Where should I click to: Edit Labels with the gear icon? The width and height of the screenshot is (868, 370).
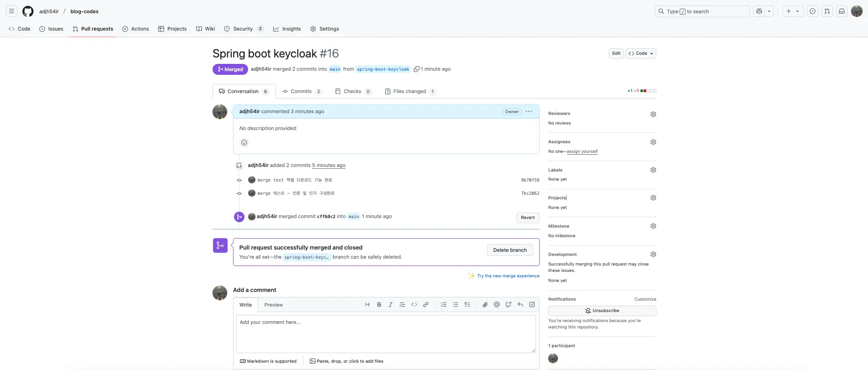click(653, 170)
